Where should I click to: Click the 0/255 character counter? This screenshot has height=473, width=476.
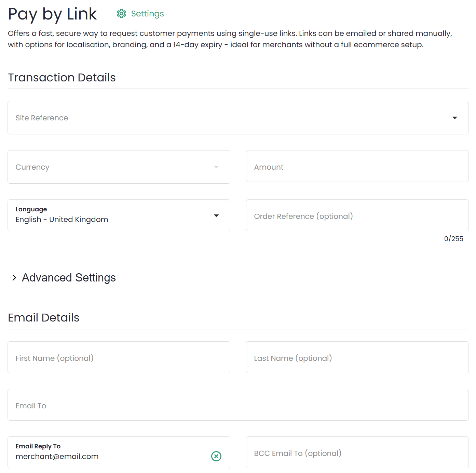tap(453, 239)
